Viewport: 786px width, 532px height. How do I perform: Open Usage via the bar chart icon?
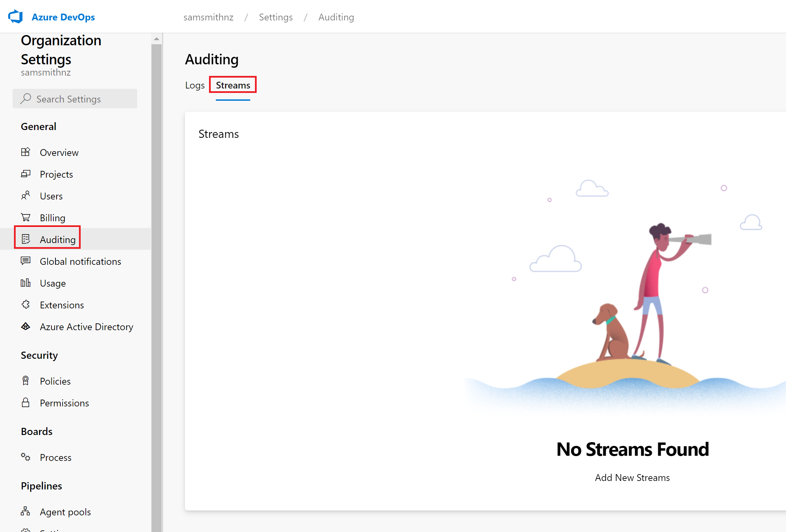pos(26,283)
